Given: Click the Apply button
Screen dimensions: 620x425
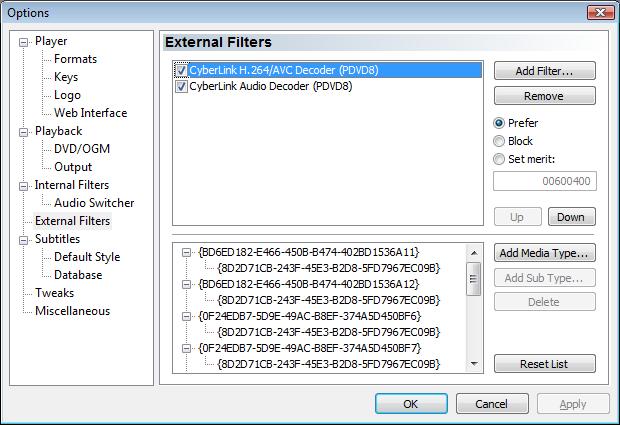Looking at the screenshot, I should [573, 404].
